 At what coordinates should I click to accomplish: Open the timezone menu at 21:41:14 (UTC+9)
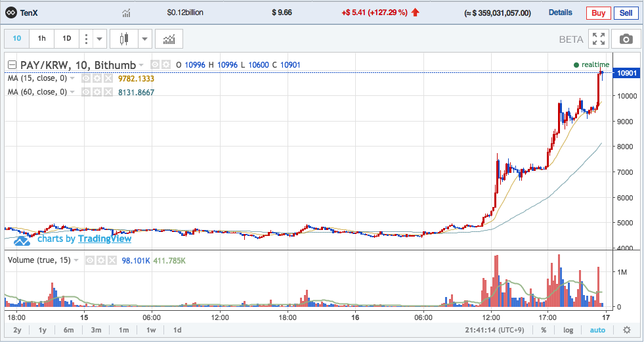pyautogui.click(x=495, y=330)
